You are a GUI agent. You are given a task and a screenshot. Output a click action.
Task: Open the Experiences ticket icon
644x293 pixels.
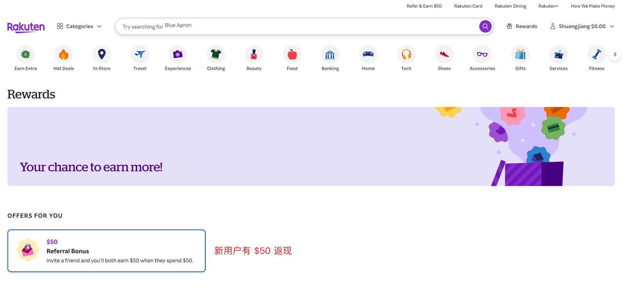click(x=178, y=54)
